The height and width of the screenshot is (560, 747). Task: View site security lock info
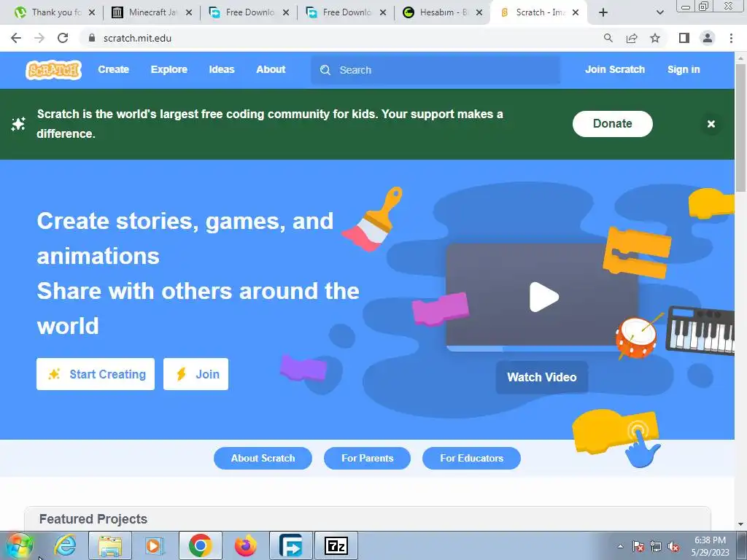pos(92,38)
